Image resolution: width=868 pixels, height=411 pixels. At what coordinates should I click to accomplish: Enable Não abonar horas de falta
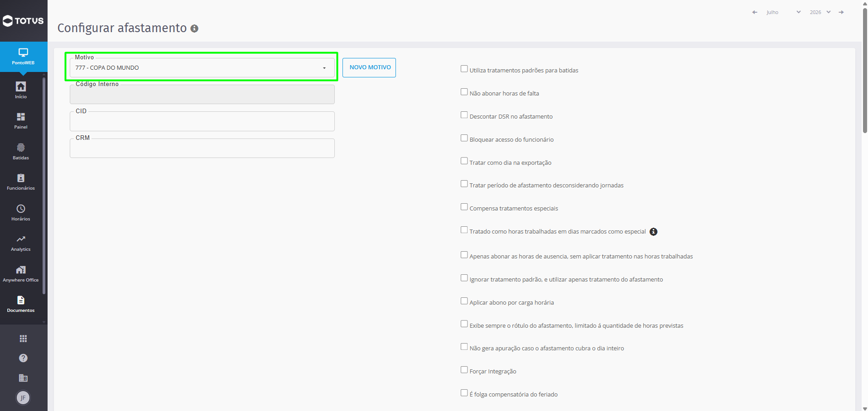tap(464, 92)
